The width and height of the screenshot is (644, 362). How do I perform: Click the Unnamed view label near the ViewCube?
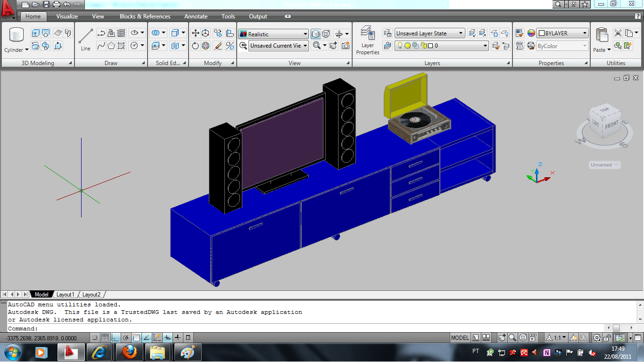601,165
